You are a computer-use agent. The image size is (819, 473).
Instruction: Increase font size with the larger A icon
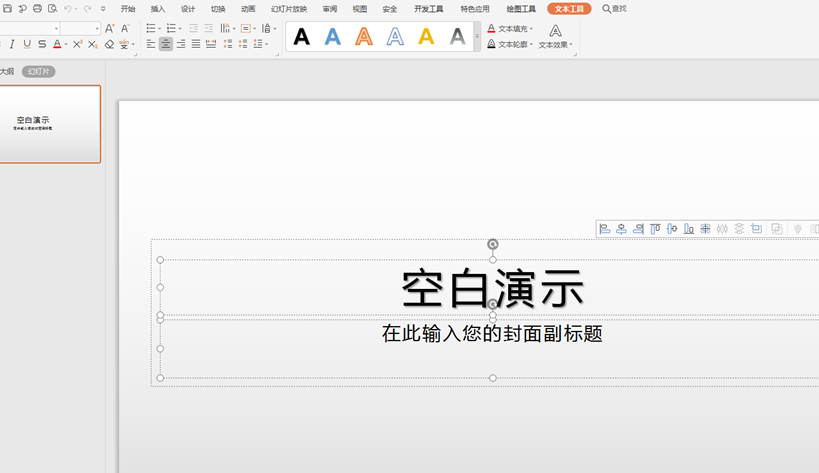tap(109, 28)
